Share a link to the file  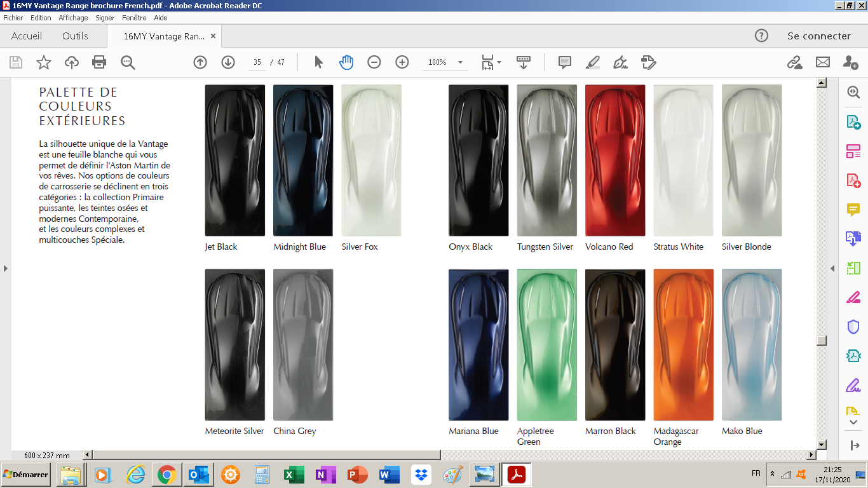(x=795, y=62)
